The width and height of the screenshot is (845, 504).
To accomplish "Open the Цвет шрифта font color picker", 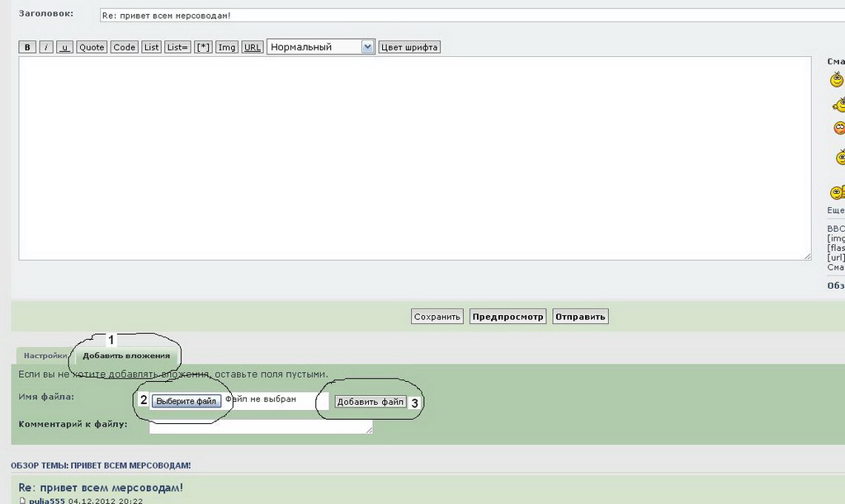I will coord(409,47).
